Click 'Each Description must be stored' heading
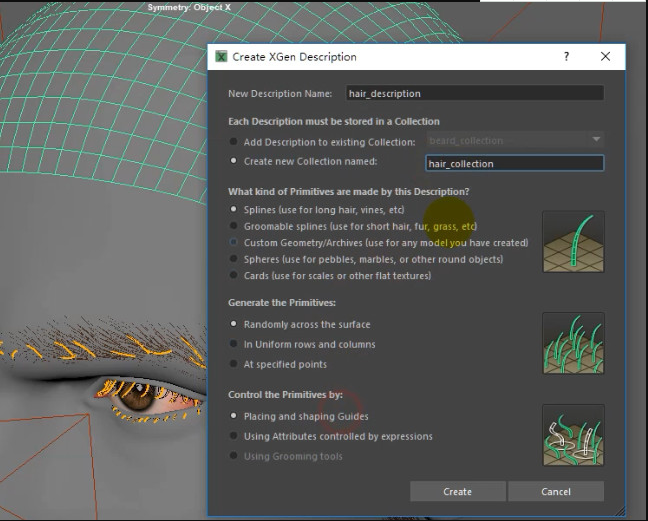The width and height of the screenshot is (648, 521). [x=334, y=121]
